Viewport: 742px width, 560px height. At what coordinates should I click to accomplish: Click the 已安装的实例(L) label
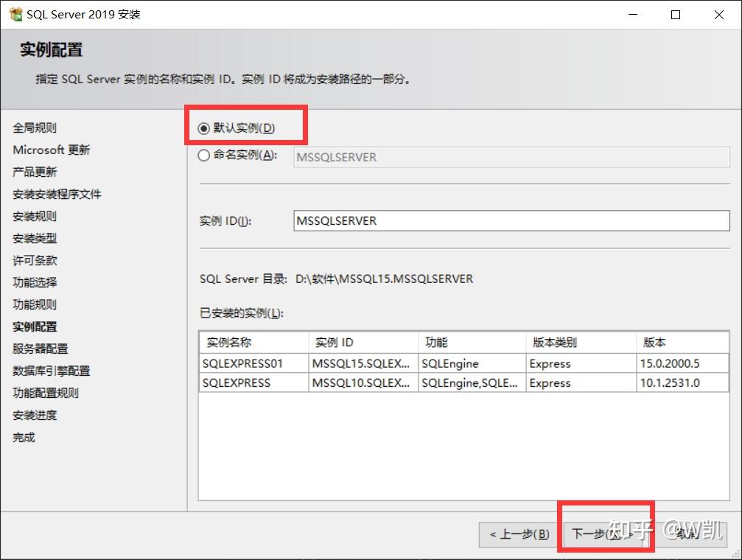click(x=242, y=313)
